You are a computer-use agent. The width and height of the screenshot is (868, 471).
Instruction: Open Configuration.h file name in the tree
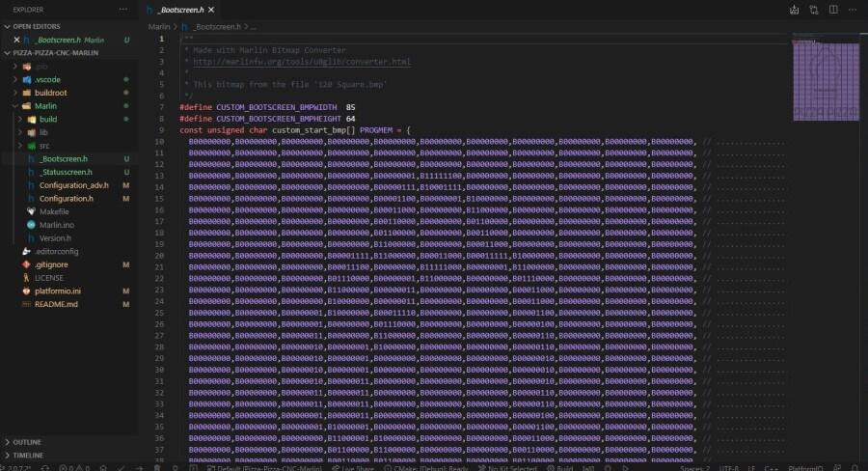(x=67, y=199)
